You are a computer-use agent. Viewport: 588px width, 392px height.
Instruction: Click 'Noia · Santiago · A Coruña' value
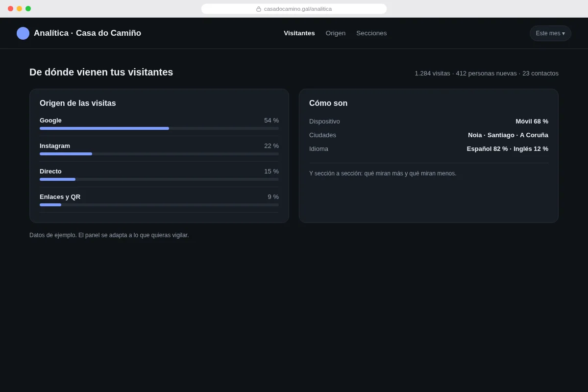[508, 135]
